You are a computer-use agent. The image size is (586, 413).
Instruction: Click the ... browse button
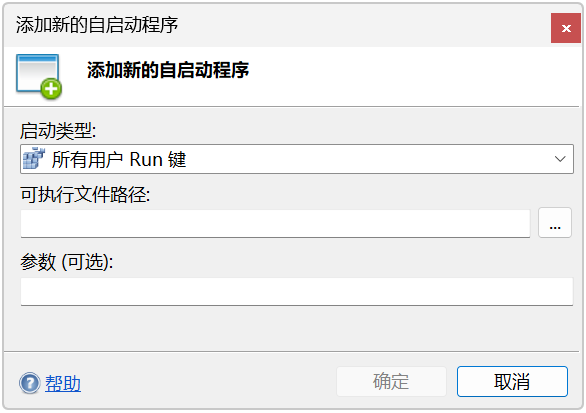pyautogui.click(x=555, y=223)
